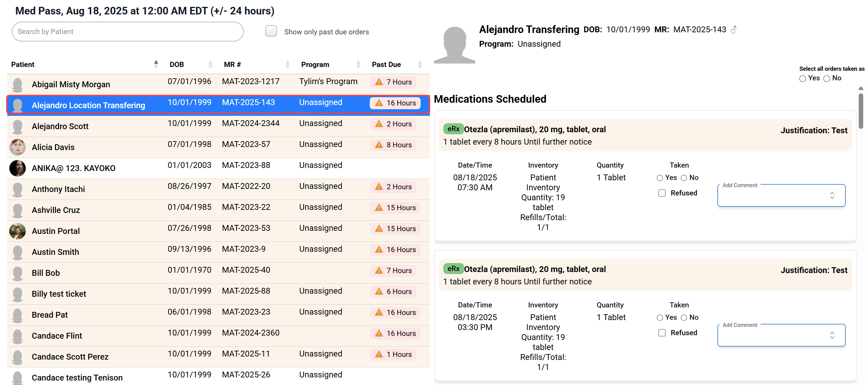Screen dimensions: 868x385
Task: Click ANIKA@ 123. KAYOKO avatar photo
Action: pyautogui.click(x=18, y=168)
